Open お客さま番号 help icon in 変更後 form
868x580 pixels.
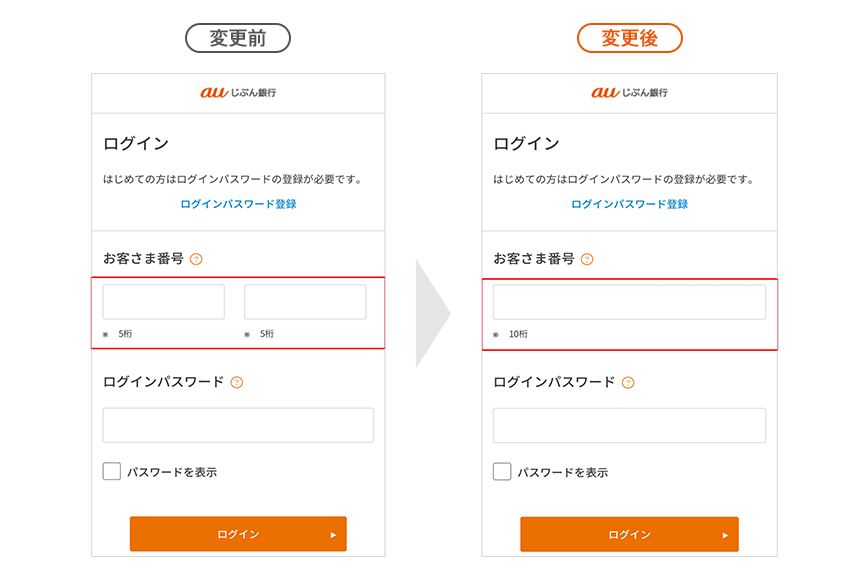587,259
